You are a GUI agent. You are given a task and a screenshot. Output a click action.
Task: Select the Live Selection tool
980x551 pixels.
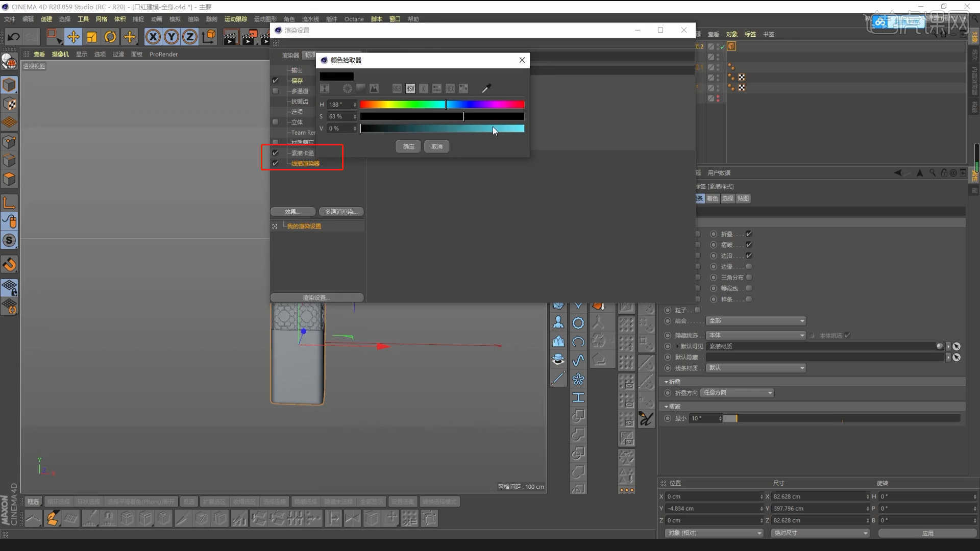click(54, 37)
